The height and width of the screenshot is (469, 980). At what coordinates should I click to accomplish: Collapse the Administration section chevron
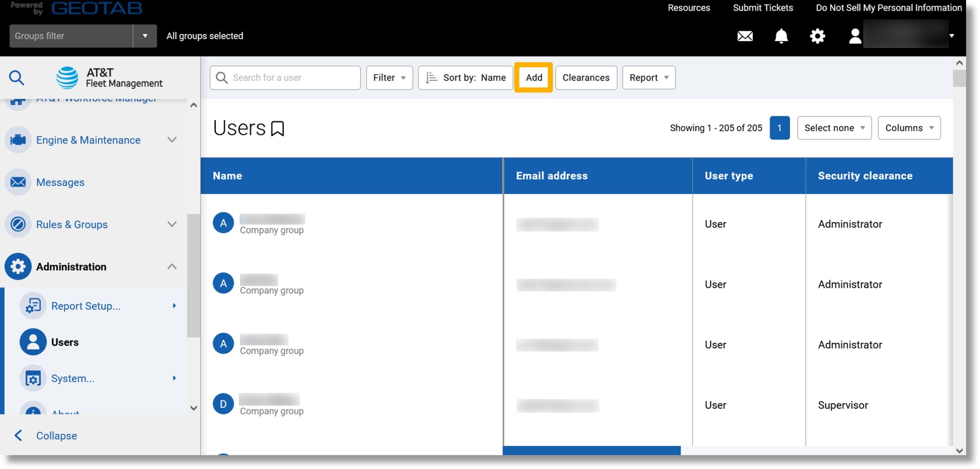172,266
